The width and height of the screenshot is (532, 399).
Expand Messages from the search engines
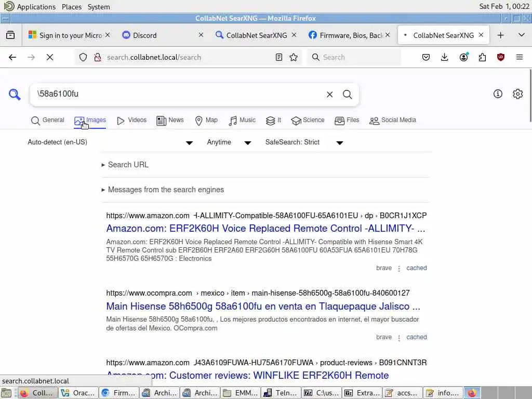pyautogui.click(x=163, y=190)
